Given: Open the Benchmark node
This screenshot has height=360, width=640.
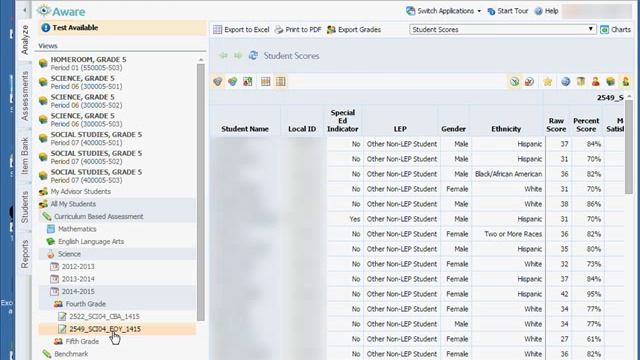Looking at the screenshot, I should click(71, 354).
